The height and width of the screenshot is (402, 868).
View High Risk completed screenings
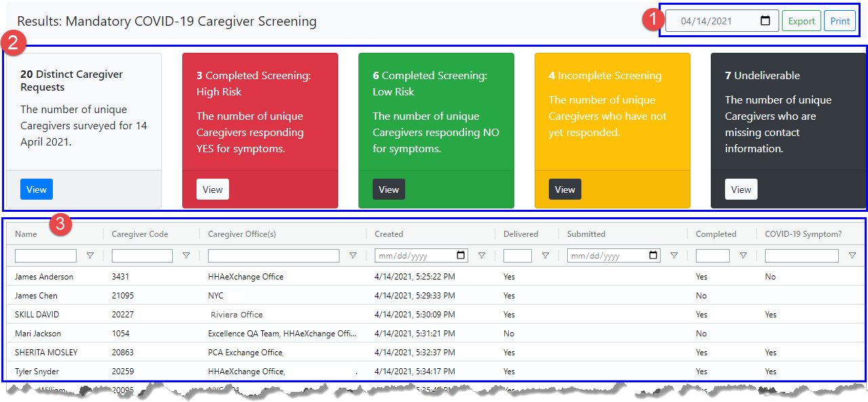click(213, 189)
